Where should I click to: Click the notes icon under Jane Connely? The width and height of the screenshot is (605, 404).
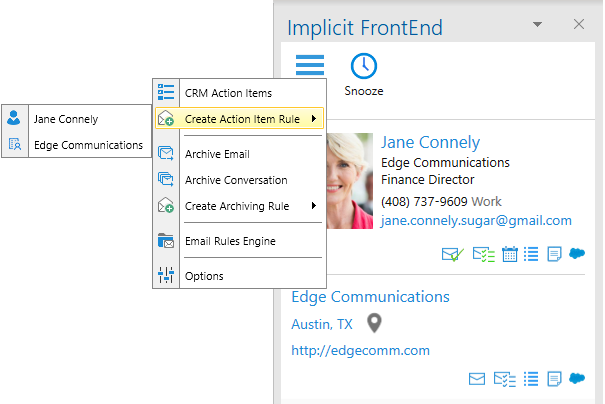(555, 254)
